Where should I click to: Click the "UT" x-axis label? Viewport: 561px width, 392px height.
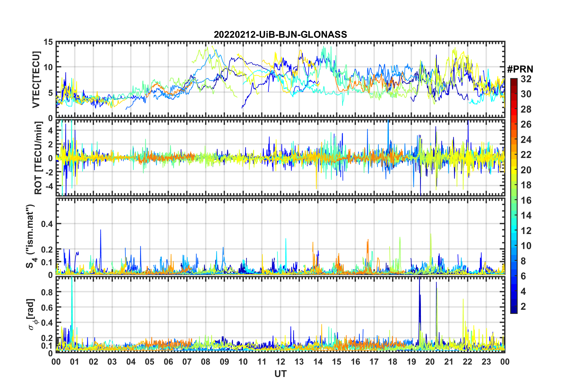280,374
